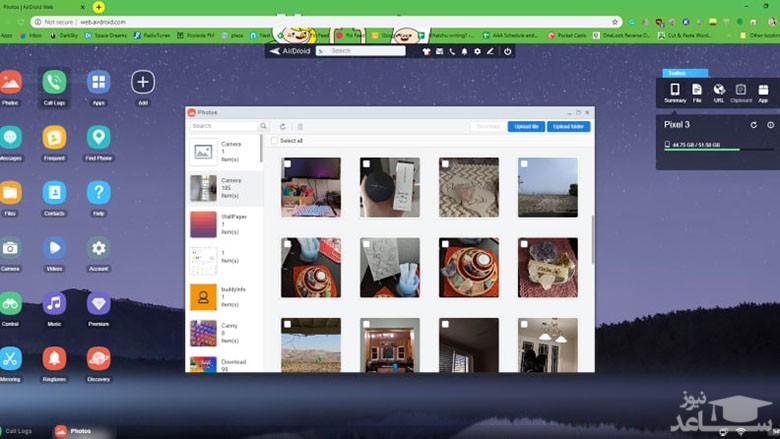Check the first photo's checkbox

287,163
